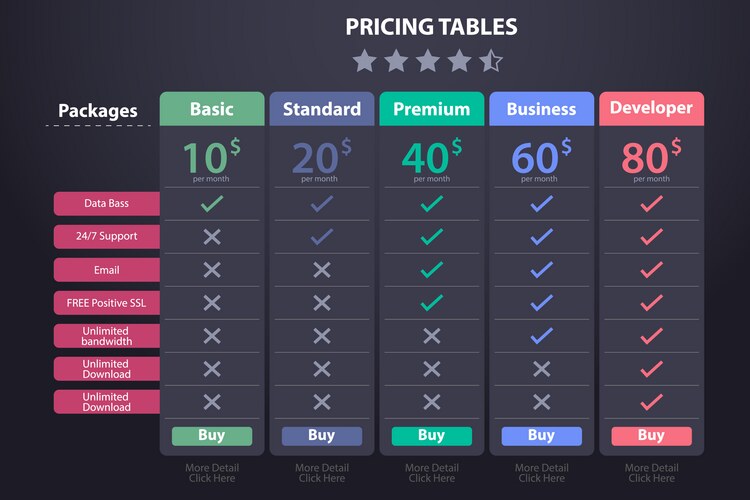Open More Detail link under Premium plan

click(x=432, y=473)
